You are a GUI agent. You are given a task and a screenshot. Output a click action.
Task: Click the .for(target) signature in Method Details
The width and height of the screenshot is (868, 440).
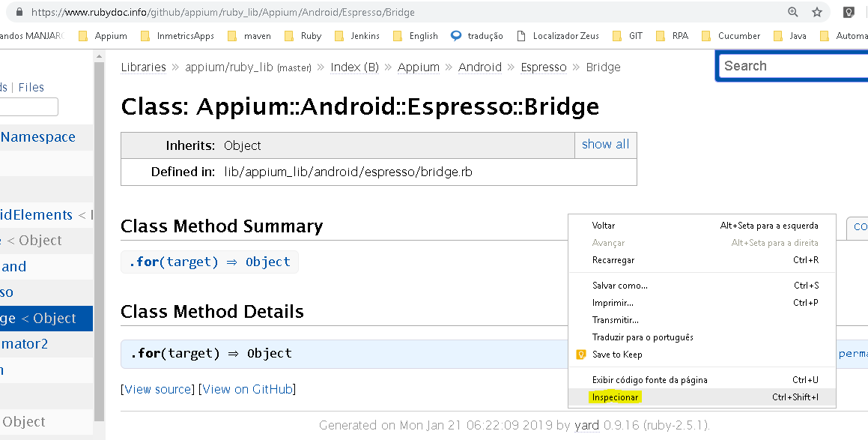211,353
